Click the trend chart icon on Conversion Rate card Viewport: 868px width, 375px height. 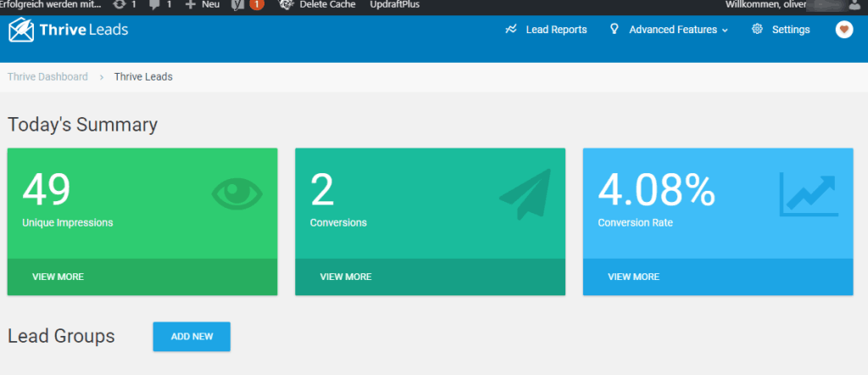pyautogui.click(x=809, y=194)
